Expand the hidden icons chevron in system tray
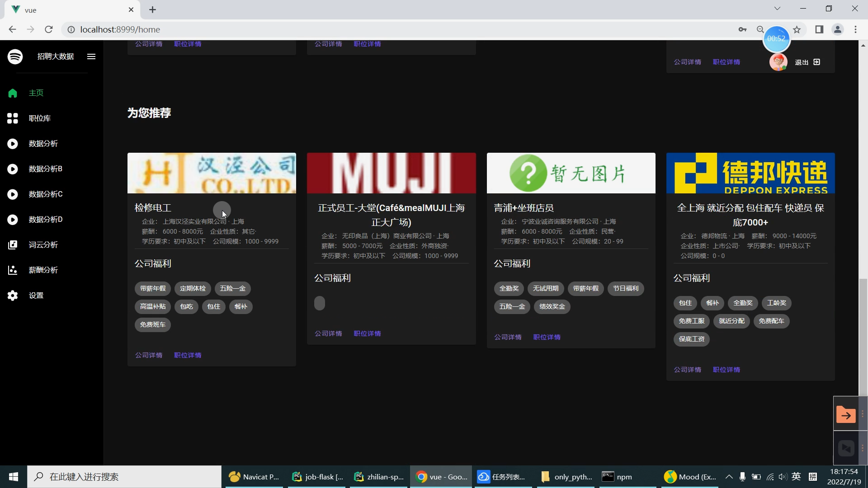This screenshot has height=488, width=868. (729, 477)
